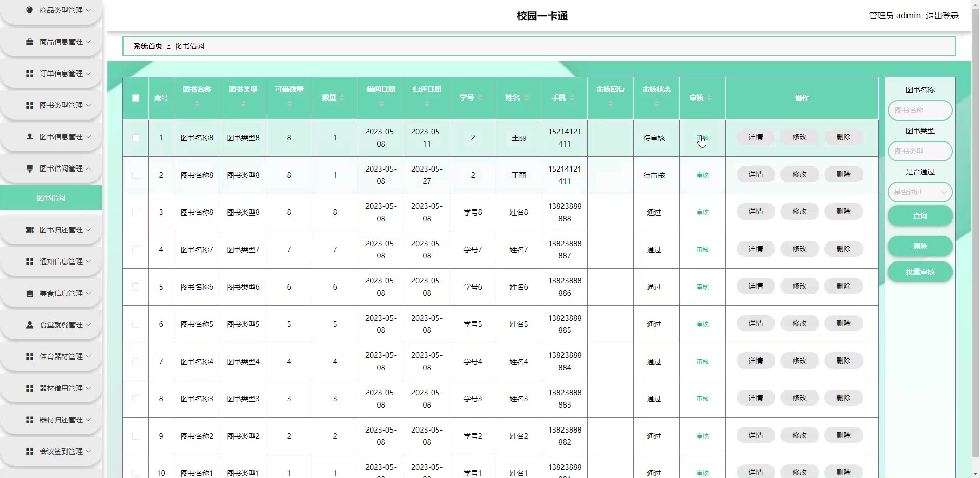980x478 pixels.
Task: Click the green 删除 batch delete button
Action: (x=920, y=246)
